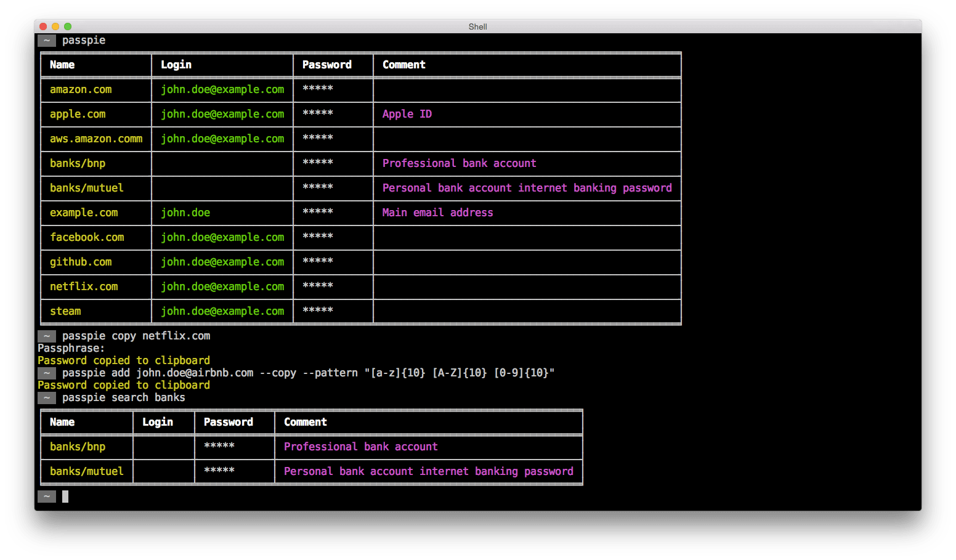Image resolution: width=956 pixels, height=560 pixels.
Task: Click the john.doe login for example.com
Action: coord(185,213)
